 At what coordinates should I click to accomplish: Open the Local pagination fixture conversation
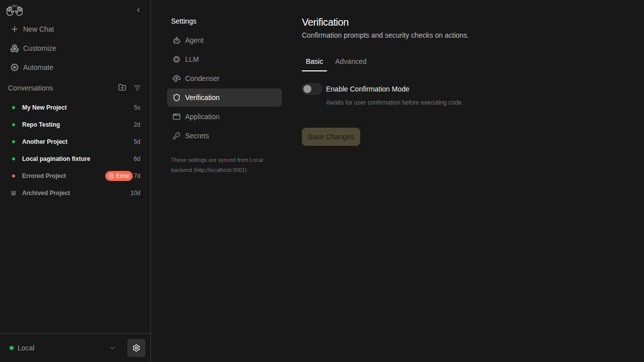click(75, 159)
